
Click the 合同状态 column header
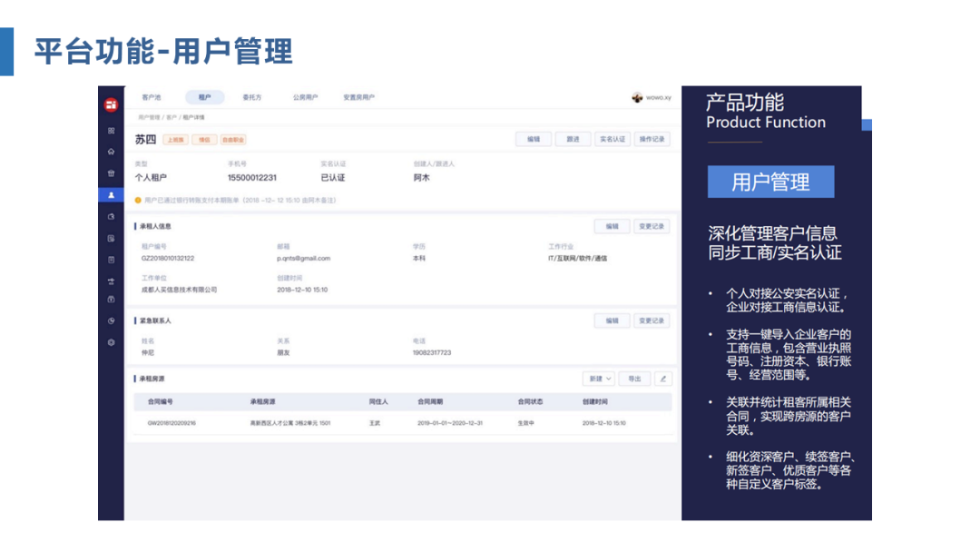(x=530, y=402)
